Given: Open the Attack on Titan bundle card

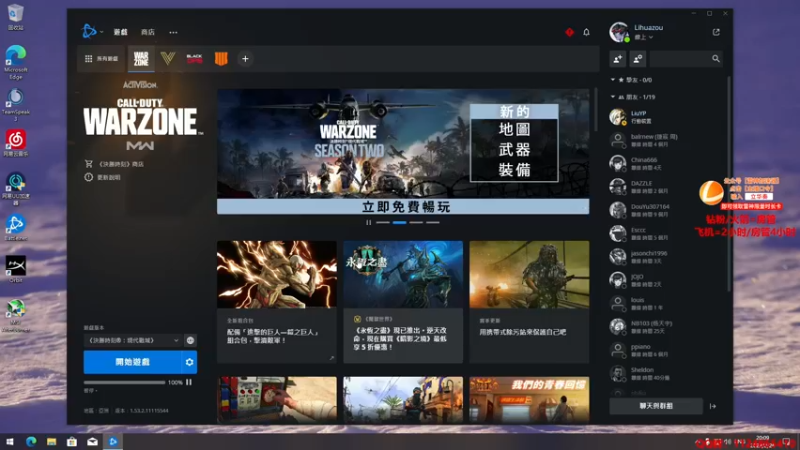Looking at the screenshot, I should pyautogui.click(x=277, y=302).
